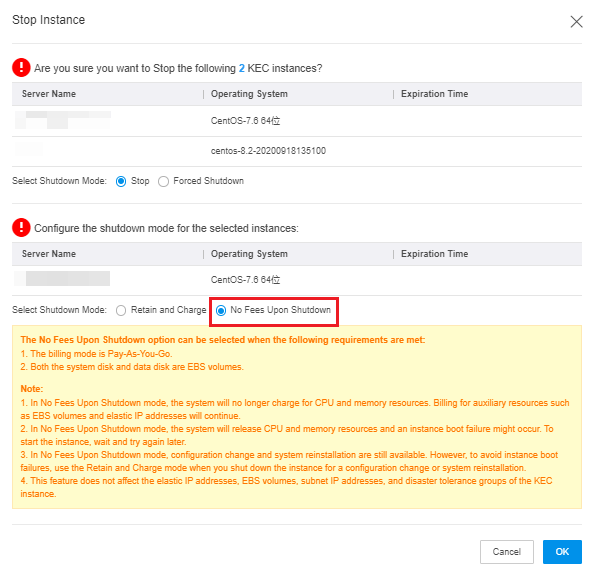Click Operating System header in first table
591x576 pixels.
coord(249,94)
